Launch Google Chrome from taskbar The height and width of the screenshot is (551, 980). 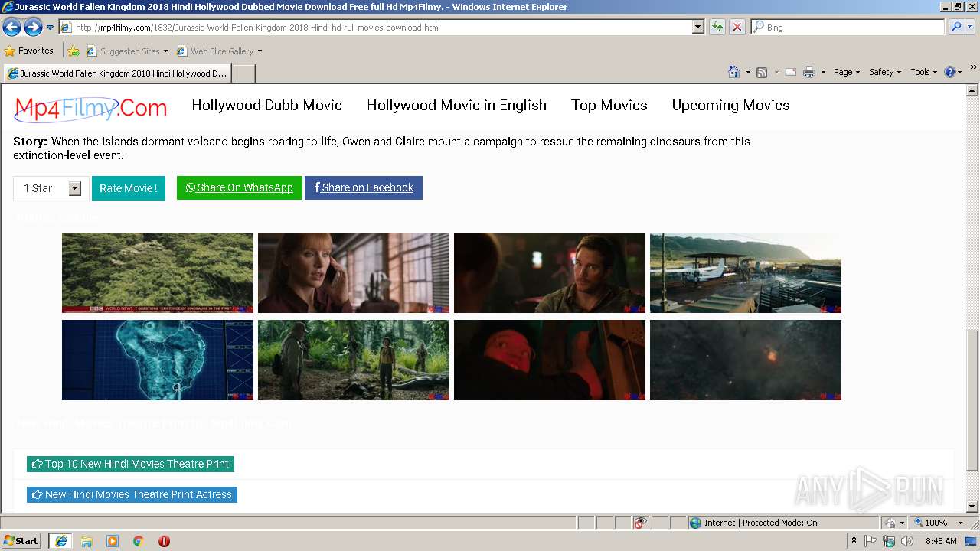point(139,541)
